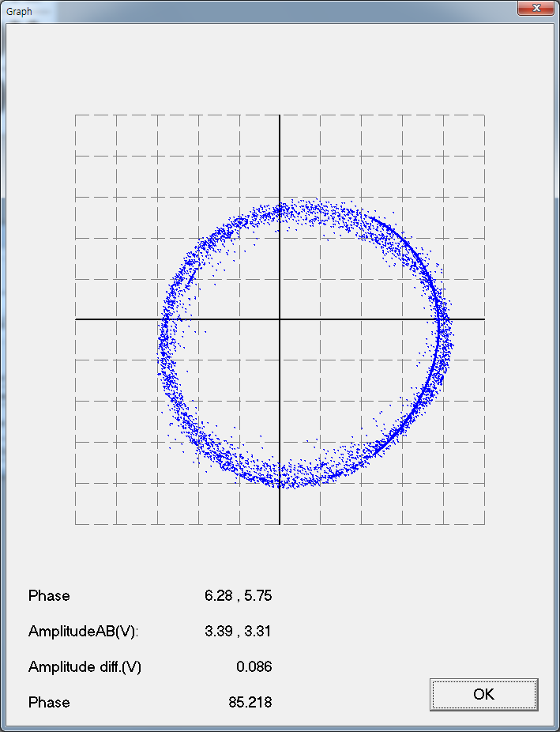Click the right end of the horizontal axis

pos(483,319)
